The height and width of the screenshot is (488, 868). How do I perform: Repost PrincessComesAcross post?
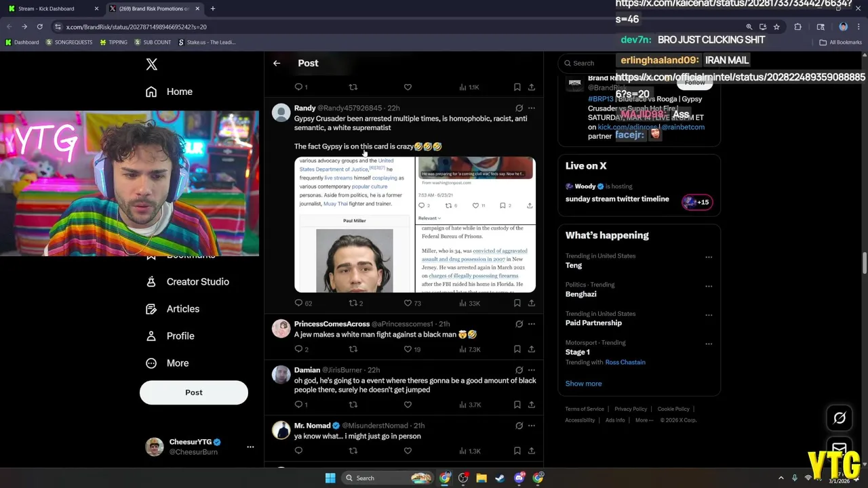click(x=353, y=349)
